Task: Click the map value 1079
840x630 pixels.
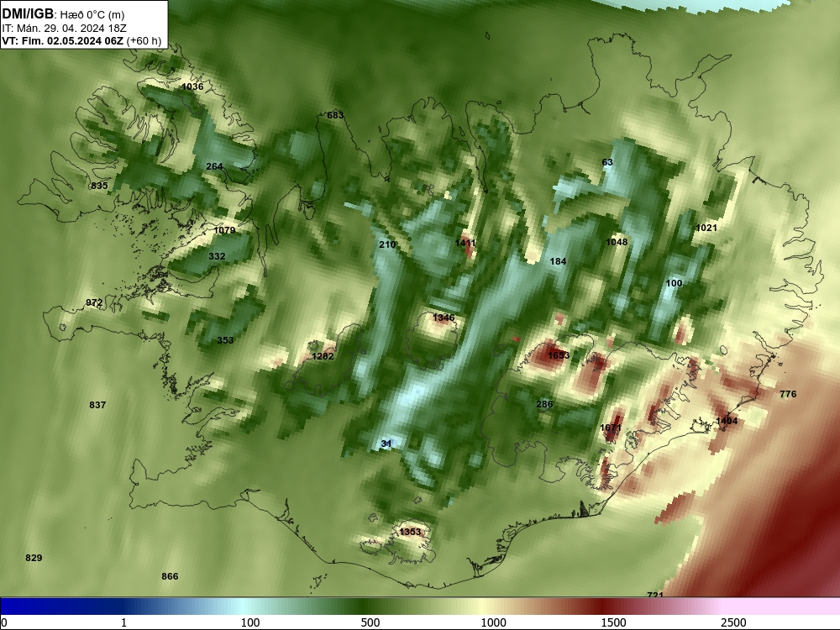Action: tap(224, 230)
